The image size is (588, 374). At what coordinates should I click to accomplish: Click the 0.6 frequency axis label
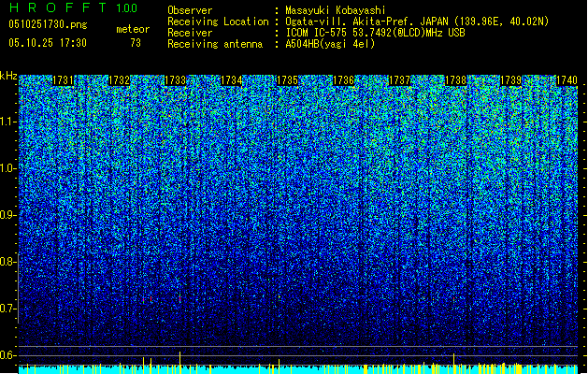pos(7,355)
